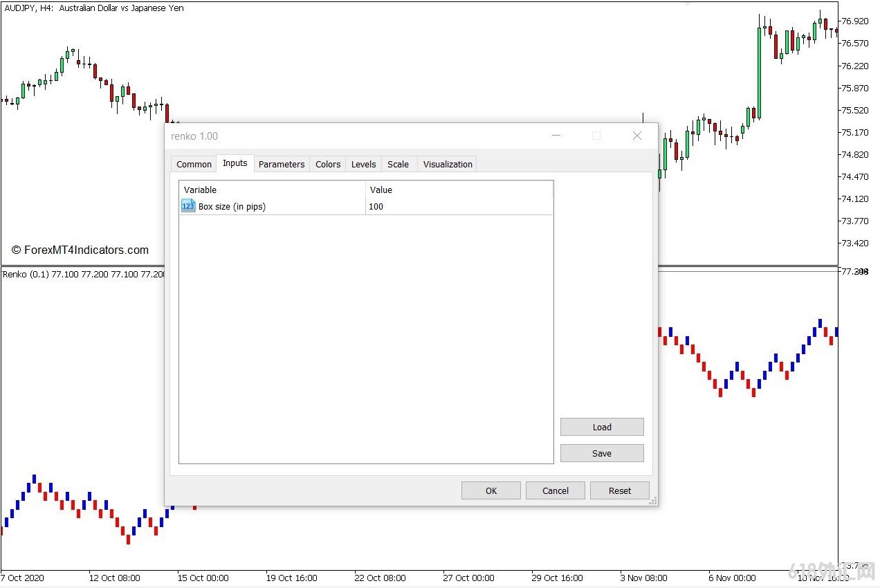The image size is (880, 588).
Task: Go to the Visualization tab
Action: [x=448, y=164]
